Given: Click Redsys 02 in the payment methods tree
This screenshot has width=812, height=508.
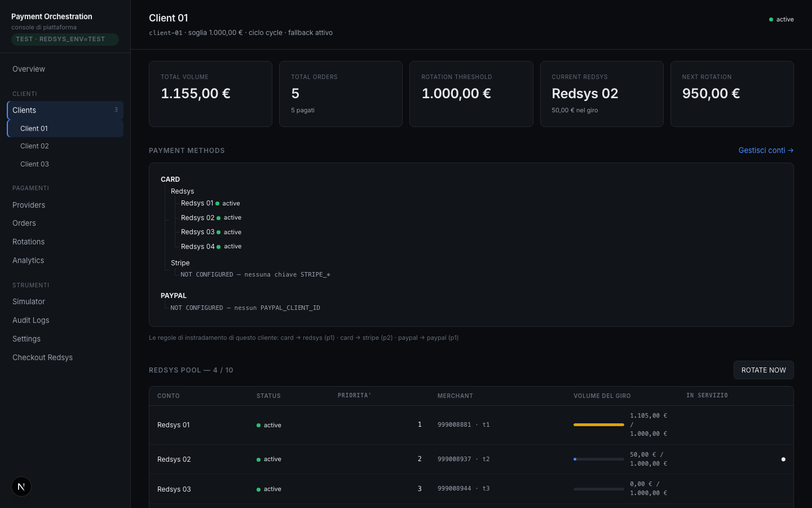Looking at the screenshot, I should click(197, 218).
